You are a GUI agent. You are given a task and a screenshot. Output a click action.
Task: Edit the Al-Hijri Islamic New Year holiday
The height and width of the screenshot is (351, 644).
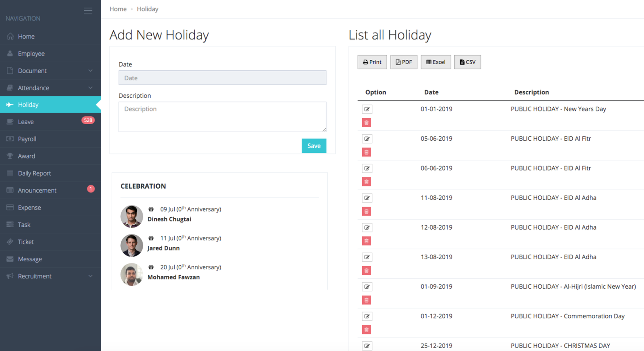pos(367,287)
